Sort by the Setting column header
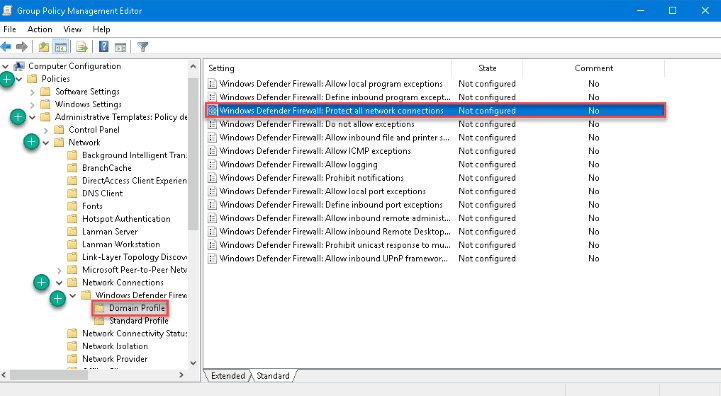721x396 pixels. tap(328, 68)
